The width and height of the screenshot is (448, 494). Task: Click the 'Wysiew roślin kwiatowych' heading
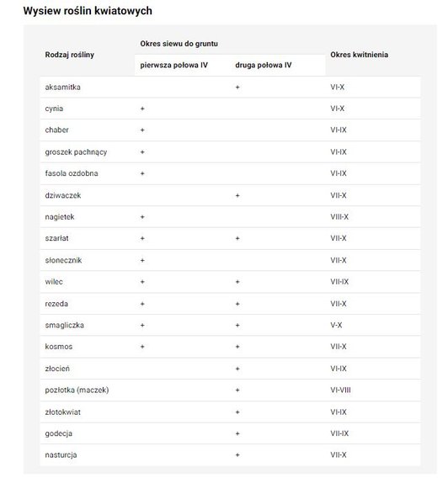tap(88, 11)
